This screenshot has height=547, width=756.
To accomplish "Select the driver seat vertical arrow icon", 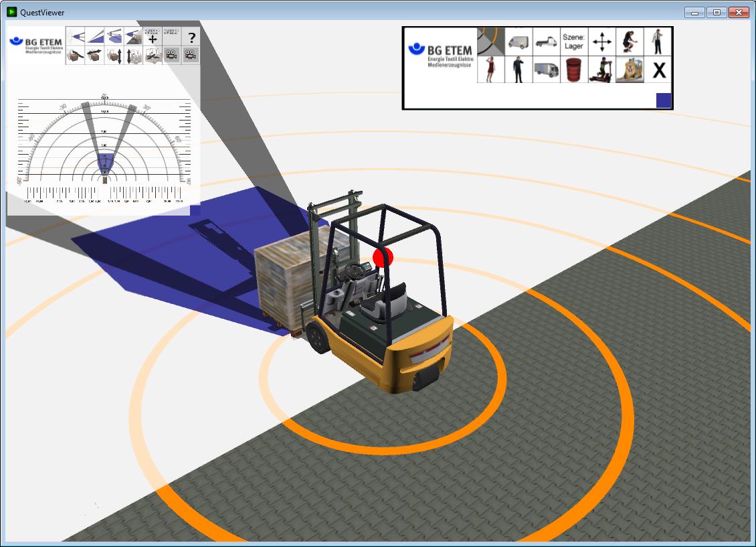I will tap(133, 56).
